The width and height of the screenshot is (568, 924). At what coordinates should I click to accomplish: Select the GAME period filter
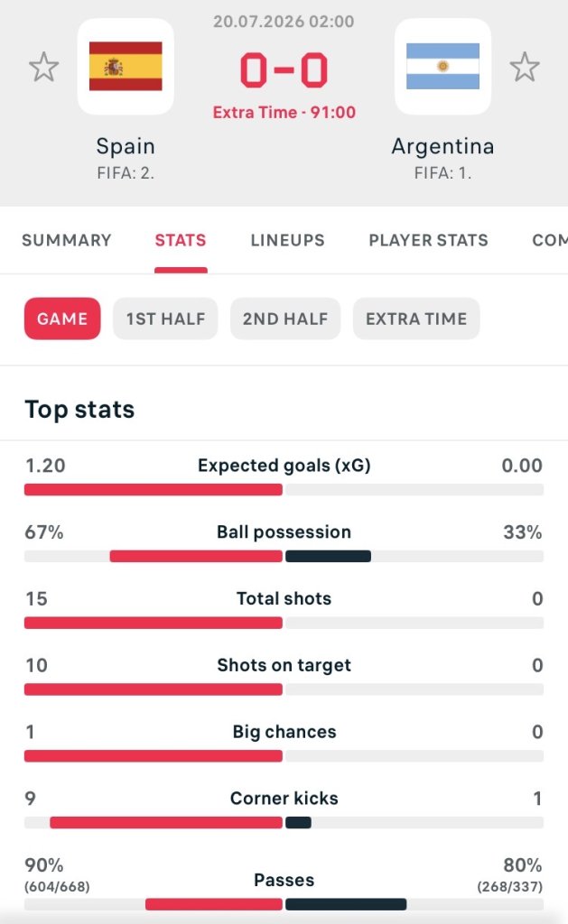[x=62, y=319]
